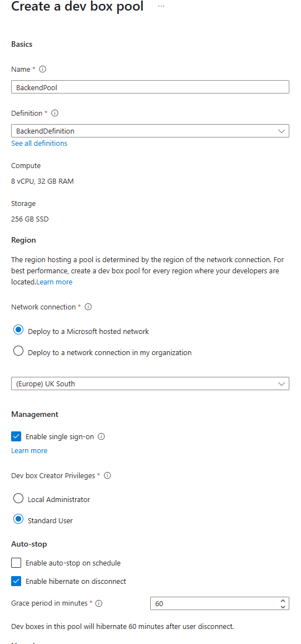
Task: Open the ellipsis menu beside page title
Action: point(161,7)
